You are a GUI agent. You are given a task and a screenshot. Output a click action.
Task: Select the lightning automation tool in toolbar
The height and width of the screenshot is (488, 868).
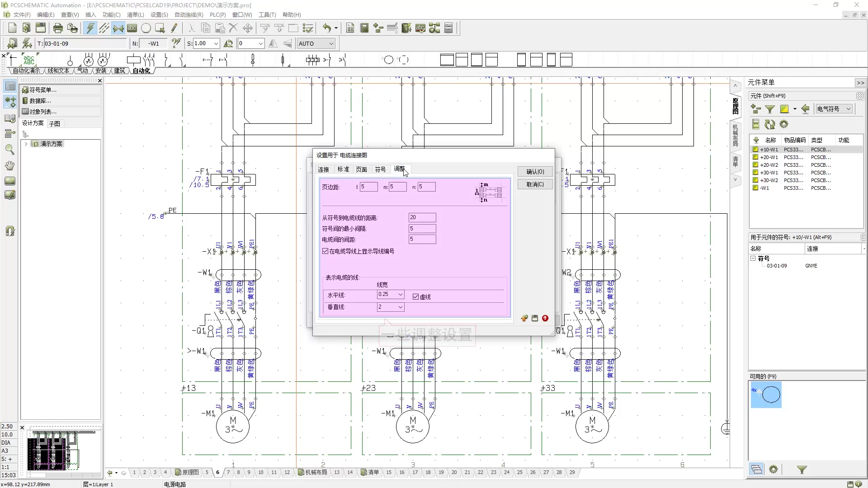(90, 28)
